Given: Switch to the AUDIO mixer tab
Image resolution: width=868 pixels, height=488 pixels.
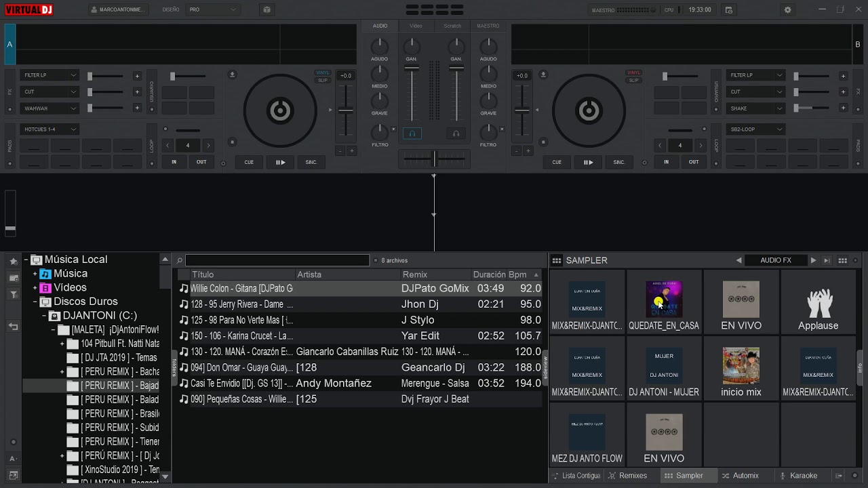Looking at the screenshot, I should click(380, 26).
